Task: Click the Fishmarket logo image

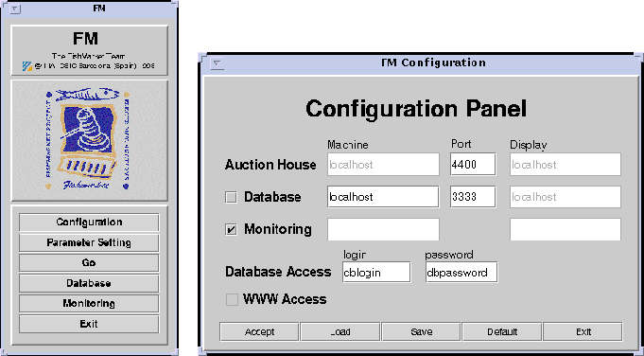Action: (x=88, y=140)
